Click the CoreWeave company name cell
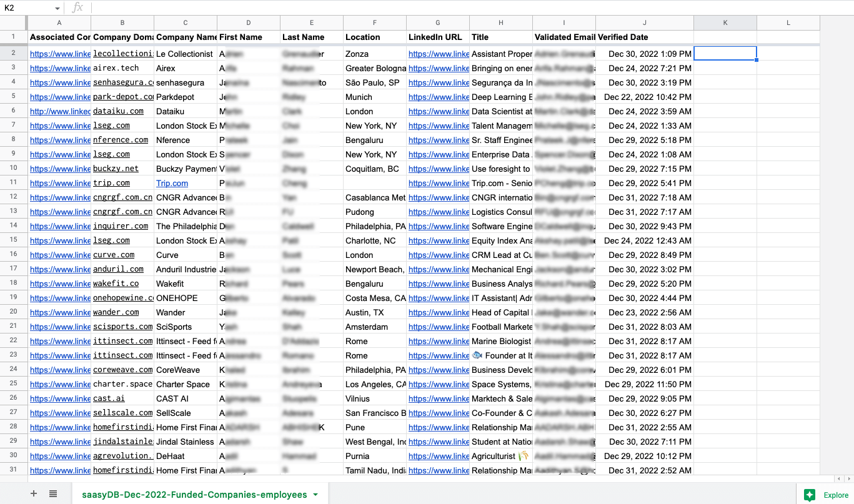Screen dimensions: 854x504 (x=186, y=370)
